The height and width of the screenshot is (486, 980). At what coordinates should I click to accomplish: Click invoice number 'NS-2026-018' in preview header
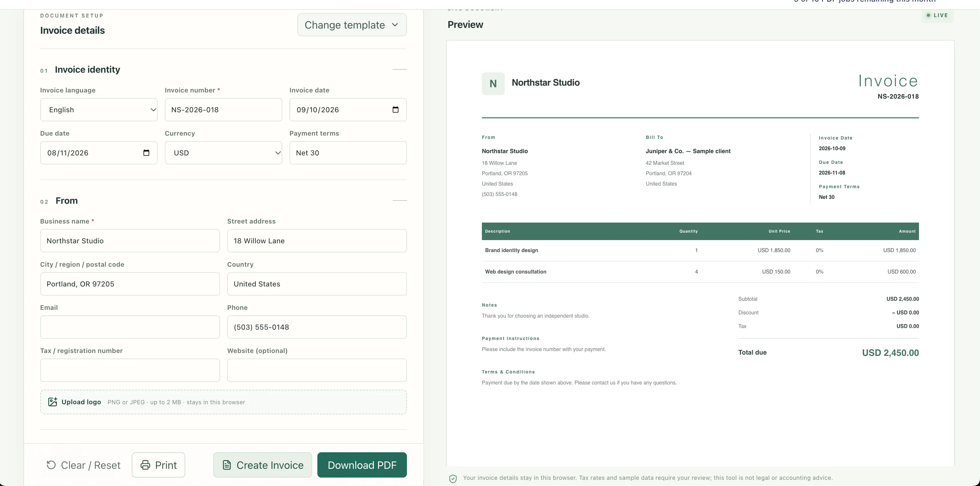[x=898, y=97]
